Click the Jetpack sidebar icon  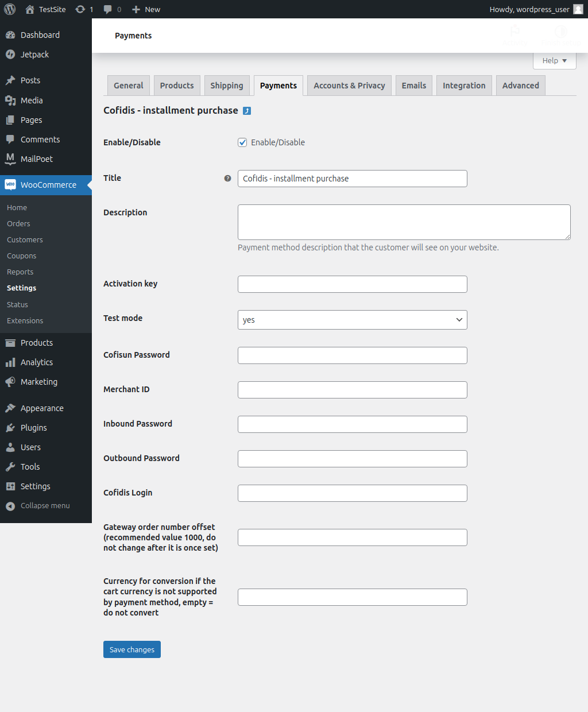(11, 54)
